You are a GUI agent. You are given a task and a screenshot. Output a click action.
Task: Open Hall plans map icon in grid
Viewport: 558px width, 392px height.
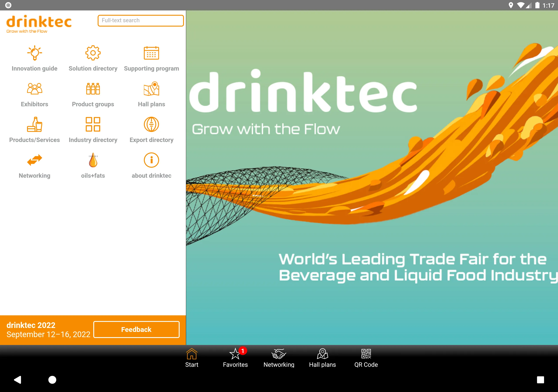151,88
